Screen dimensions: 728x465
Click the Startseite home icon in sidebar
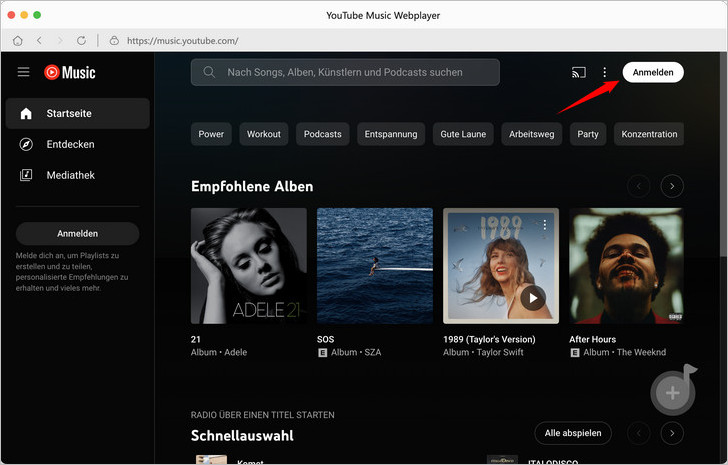[x=26, y=114]
